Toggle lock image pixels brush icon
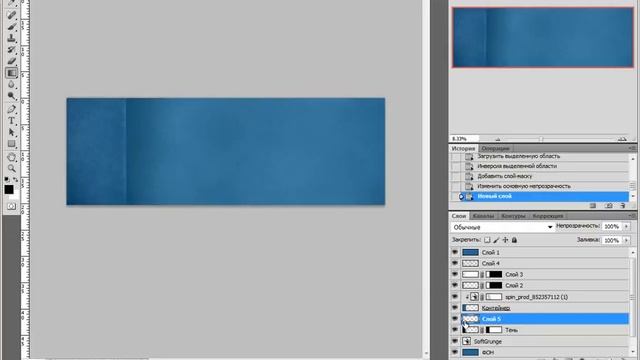Viewport: 640px width, 360px height. coord(496,240)
